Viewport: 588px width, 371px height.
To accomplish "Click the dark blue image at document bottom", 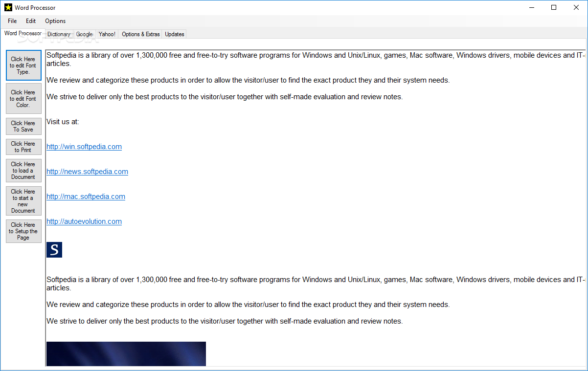I will coord(126,354).
